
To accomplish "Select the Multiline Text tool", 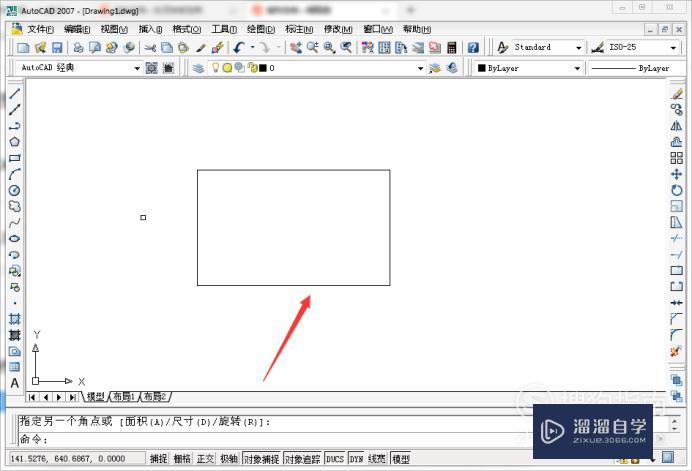I will [15, 383].
